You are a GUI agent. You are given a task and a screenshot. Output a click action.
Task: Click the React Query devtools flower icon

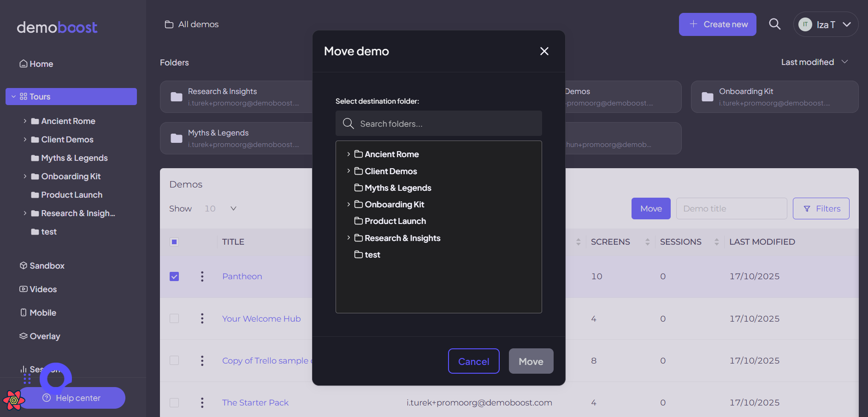(x=14, y=400)
